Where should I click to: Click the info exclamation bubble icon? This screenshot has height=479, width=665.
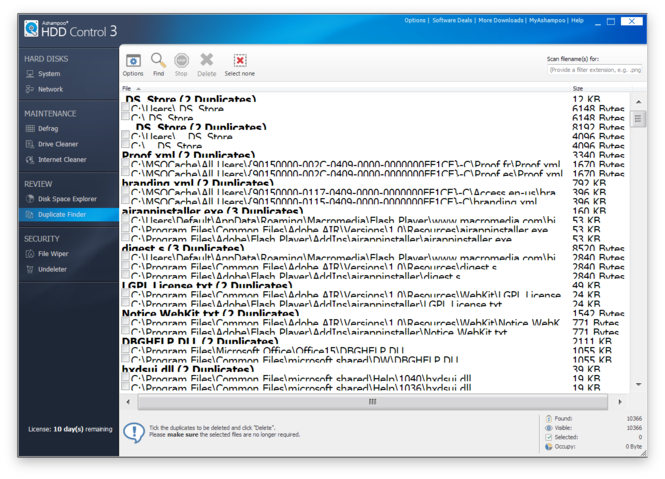tap(134, 433)
